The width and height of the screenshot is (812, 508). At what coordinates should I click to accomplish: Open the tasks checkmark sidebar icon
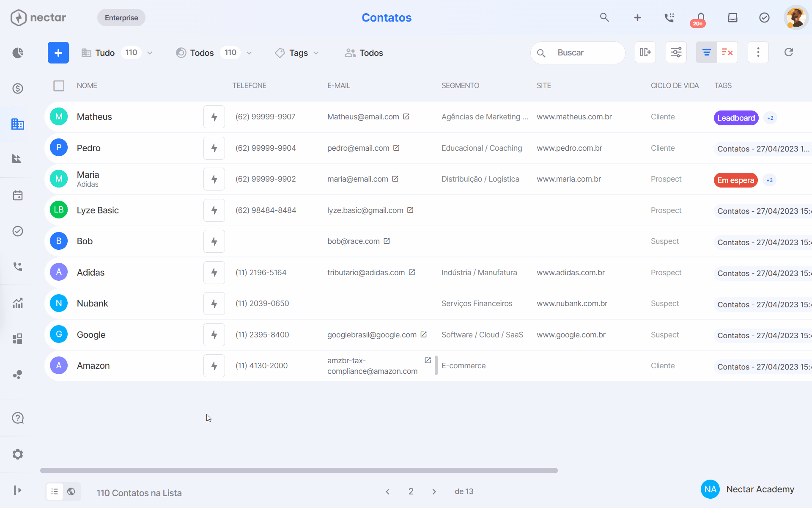[x=18, y=231]
